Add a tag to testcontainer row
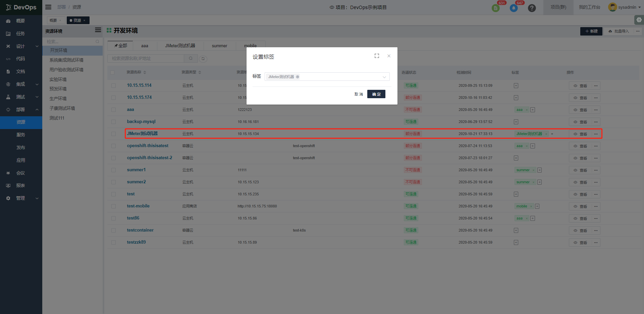Image resolution: width=644 pixels, height=314 pixels. 516,231
